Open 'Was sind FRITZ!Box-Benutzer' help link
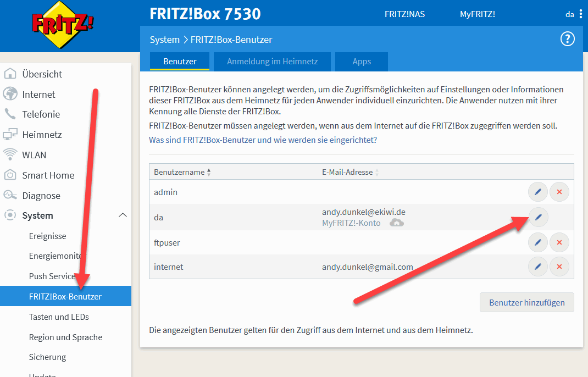Screen dimensions: 588x377 [263, 140]
